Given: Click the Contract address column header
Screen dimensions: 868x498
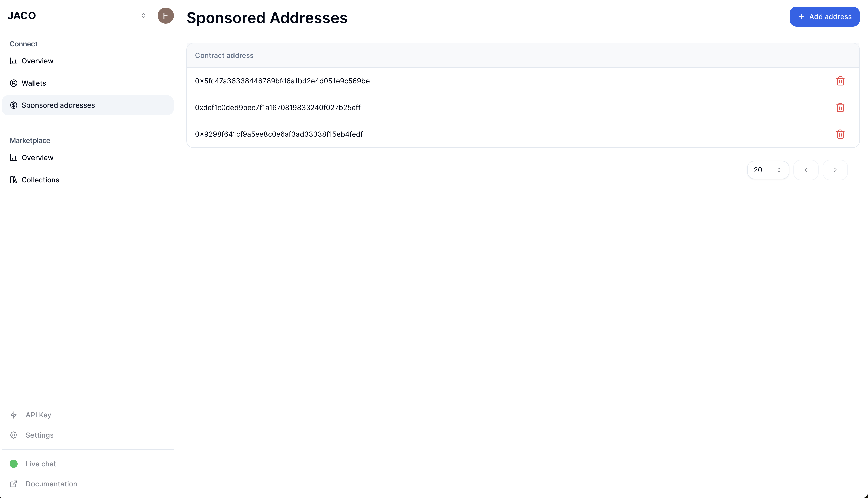Looking at the screenshot, I should coord(224,55).
